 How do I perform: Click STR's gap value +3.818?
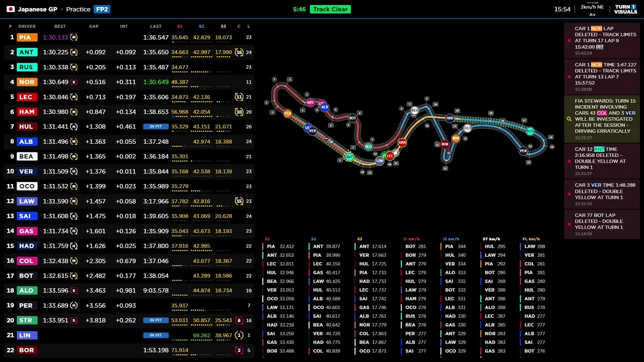pos(96,320)
